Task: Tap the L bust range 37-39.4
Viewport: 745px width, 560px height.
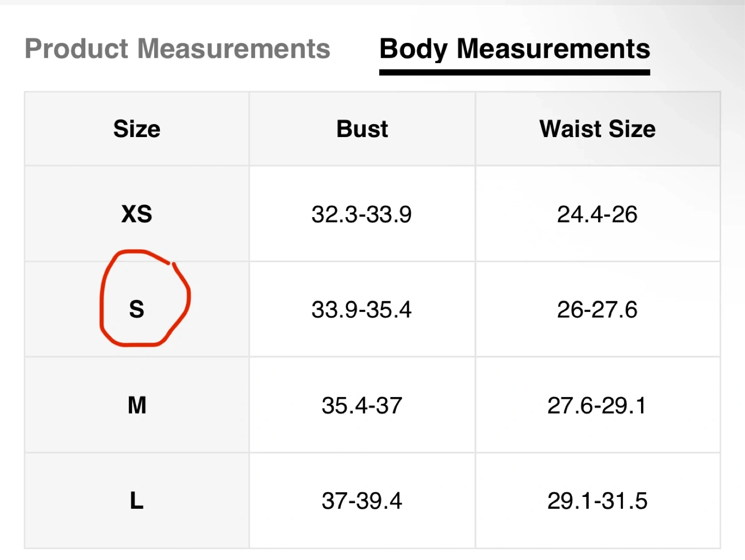Action: 361,501
